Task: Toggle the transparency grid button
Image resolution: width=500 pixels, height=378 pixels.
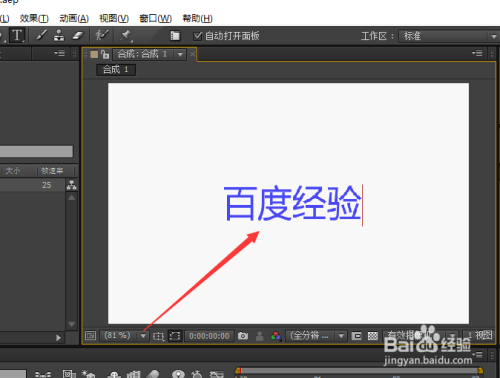Action: (373, 336)
